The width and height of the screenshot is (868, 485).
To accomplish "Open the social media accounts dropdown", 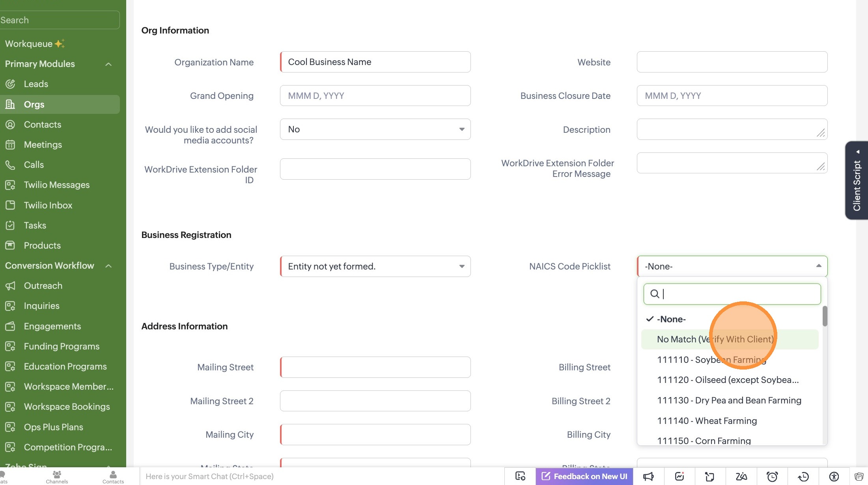I will pyautogui.click(x=375, y=129).
